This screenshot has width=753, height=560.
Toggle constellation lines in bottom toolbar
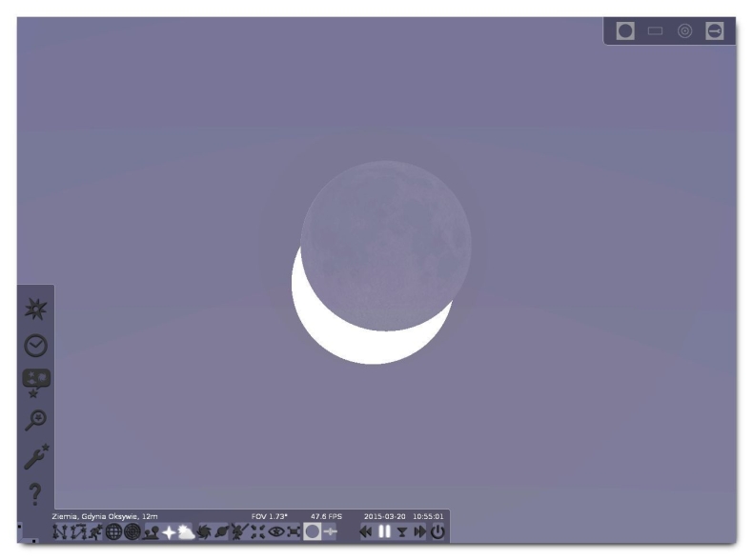click(59, 533)
